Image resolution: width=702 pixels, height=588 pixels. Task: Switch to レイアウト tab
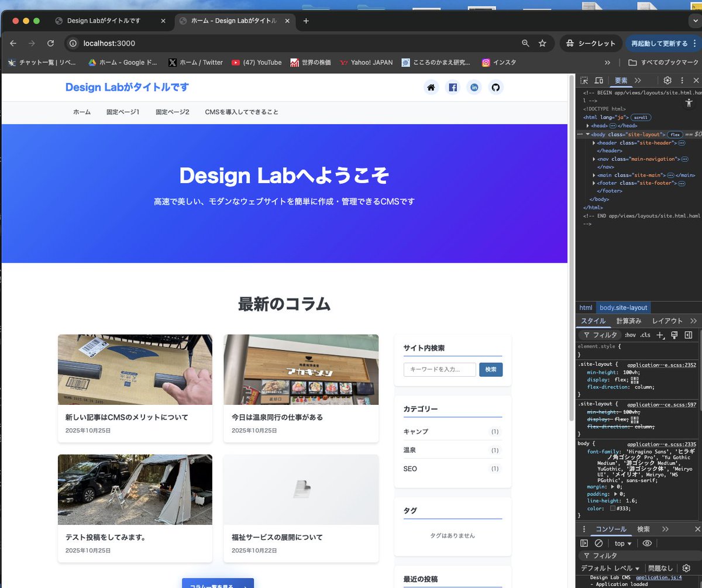point(667,321)
